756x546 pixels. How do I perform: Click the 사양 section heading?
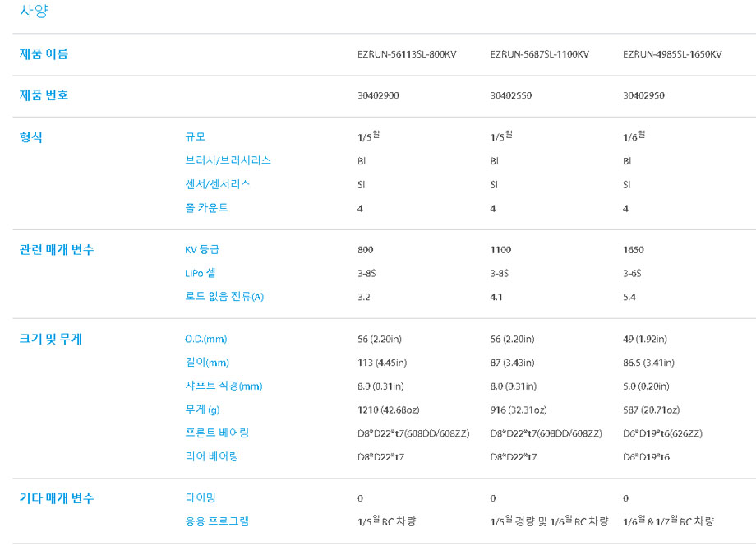[34, 12]
